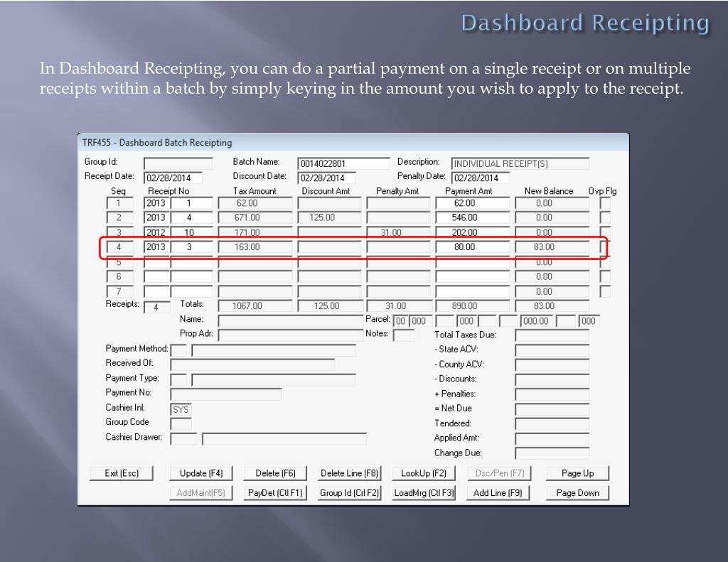
Task: Toggle Ovp Flg checkbox for row 6
Action: [605, 276]
